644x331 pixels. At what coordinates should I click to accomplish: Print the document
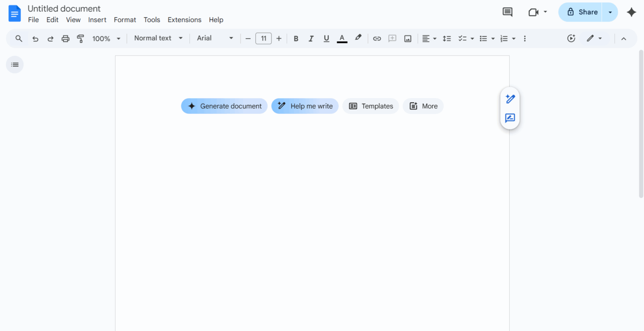tap(65, 38)
